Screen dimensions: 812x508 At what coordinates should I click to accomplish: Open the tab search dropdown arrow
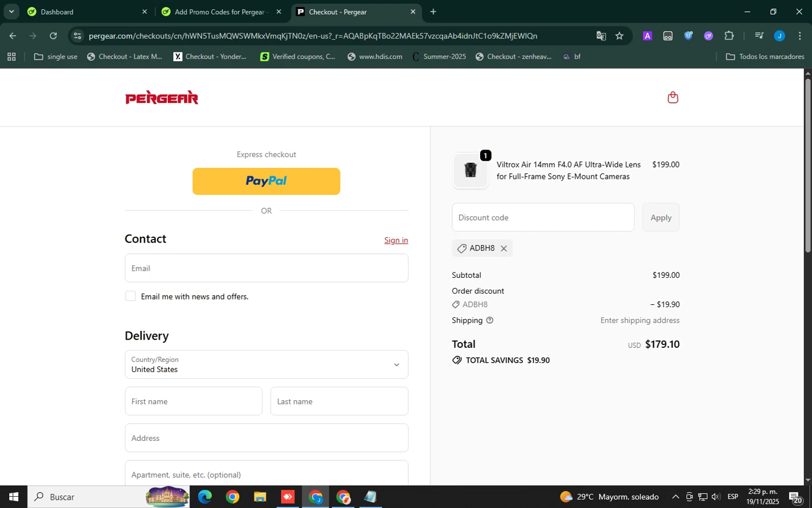point(11,12)
